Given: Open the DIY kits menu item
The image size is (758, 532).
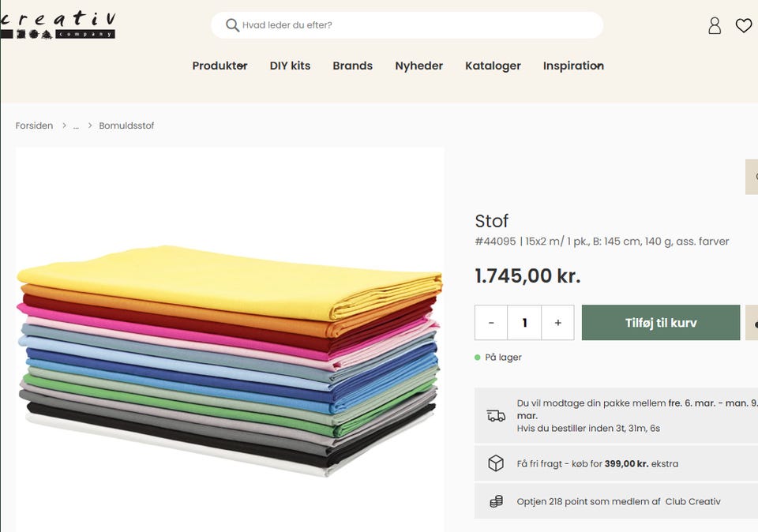Looking at the screenshot, I should point(290,66).
